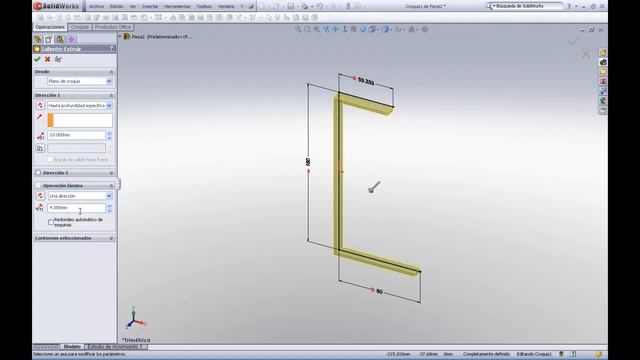Open the Toolbox menu

[204, 6]
